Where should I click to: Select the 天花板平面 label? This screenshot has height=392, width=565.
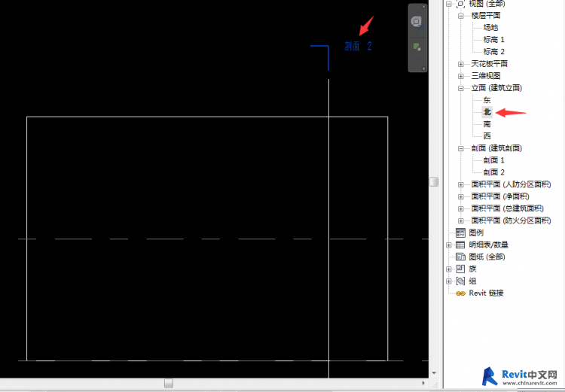[490, 64]
